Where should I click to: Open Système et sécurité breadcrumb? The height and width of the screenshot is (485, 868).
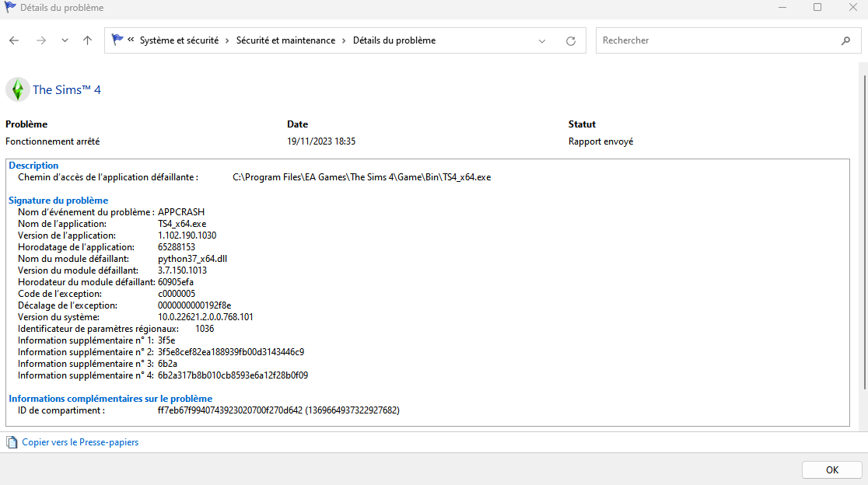click(x=180, y=40)
